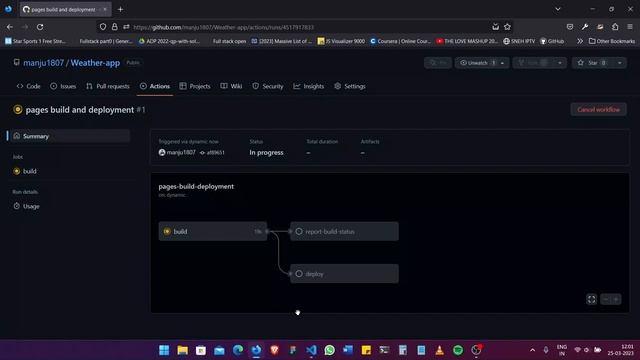Switch to the Wiki tab
Image resolution: width=640 pixels, height=360 pixels.
pyautogui.click(x=231, y=86)
